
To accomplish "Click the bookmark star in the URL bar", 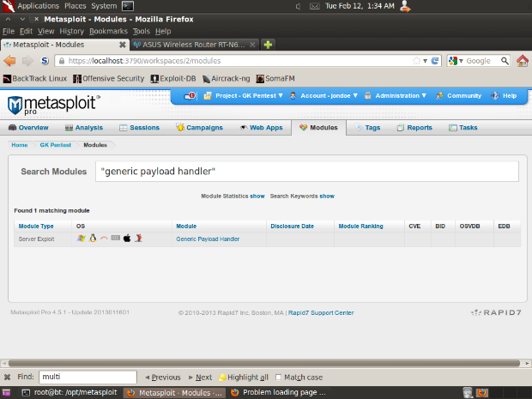I will click(x=416, y=61).
